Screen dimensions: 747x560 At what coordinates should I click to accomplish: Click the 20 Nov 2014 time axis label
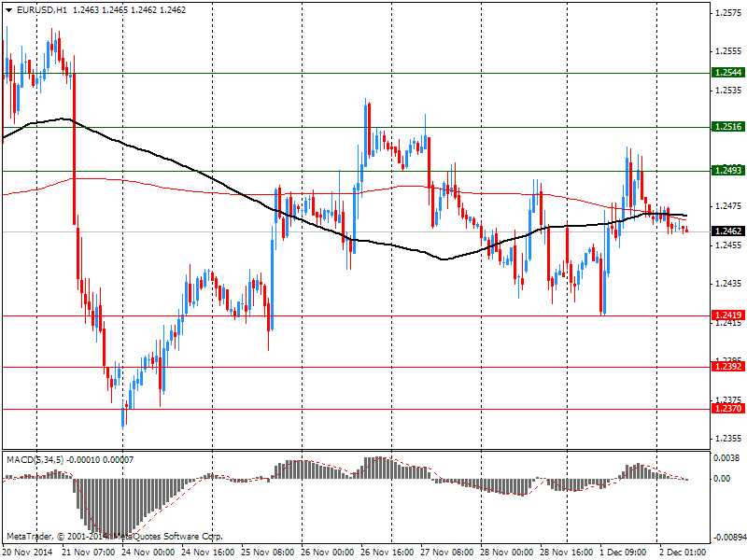pyautogui.click(x=28, y=553)
